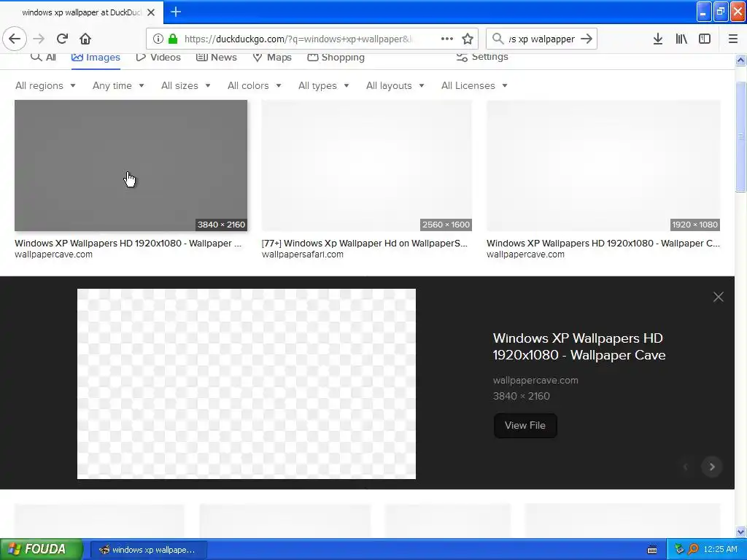This screenshot has width=747, height=560.
Task: Open the 2560 × 1600 wallpaper thumbnail
Action: tap(367, 166)
